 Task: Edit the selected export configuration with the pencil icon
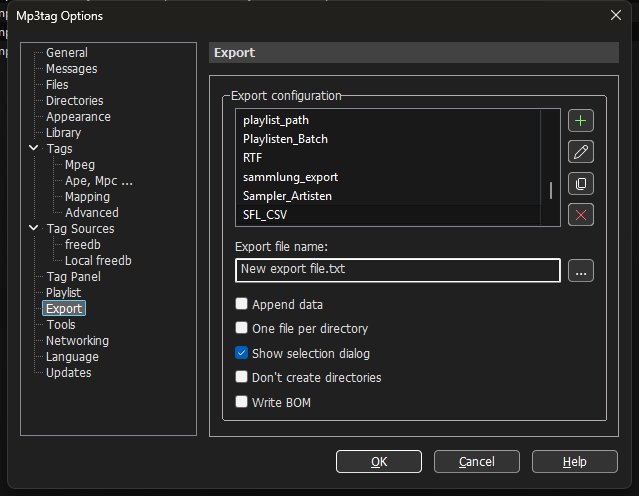point(581,152)
